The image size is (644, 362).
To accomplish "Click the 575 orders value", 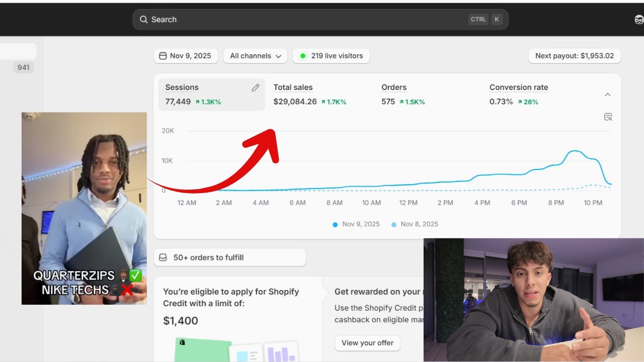I will [388, 102].
